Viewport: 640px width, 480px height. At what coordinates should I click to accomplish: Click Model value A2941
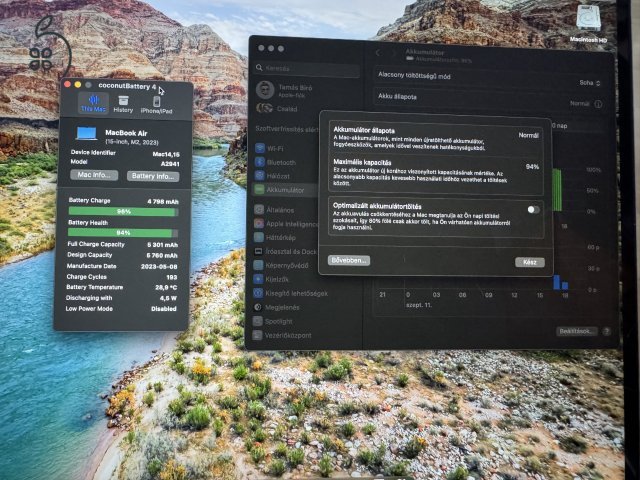coord(170,164)
